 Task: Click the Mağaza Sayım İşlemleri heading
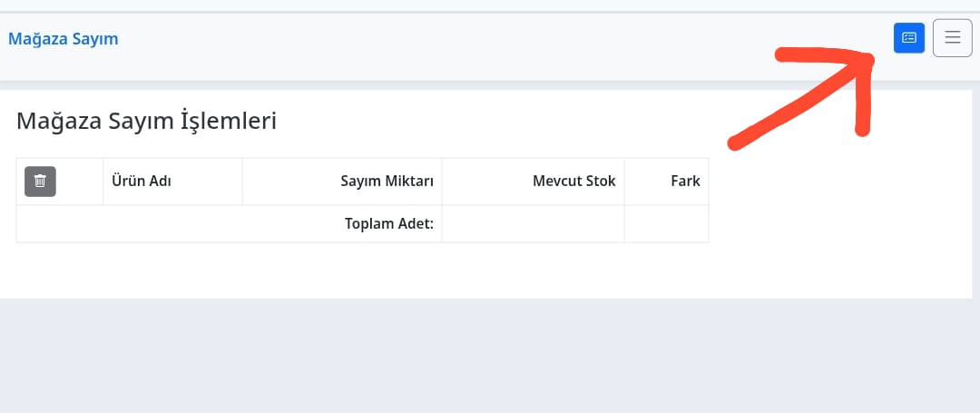(146, 121)
